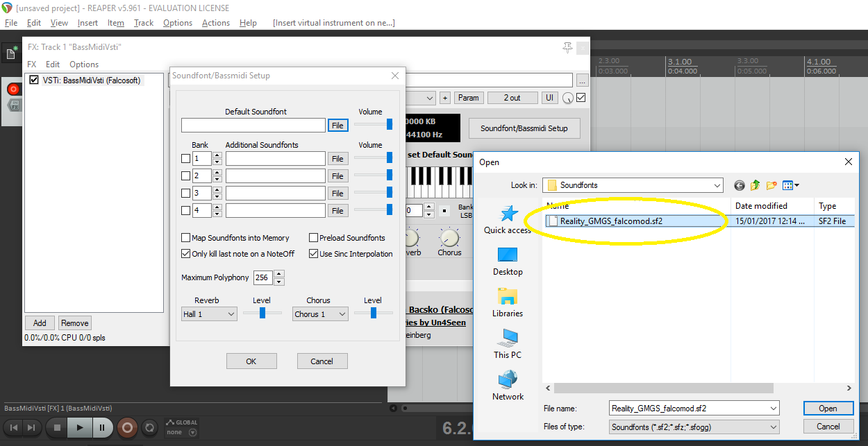868x446 pixels.
Task: Create a new folder in Open dialog
Action: coord(771,185)
